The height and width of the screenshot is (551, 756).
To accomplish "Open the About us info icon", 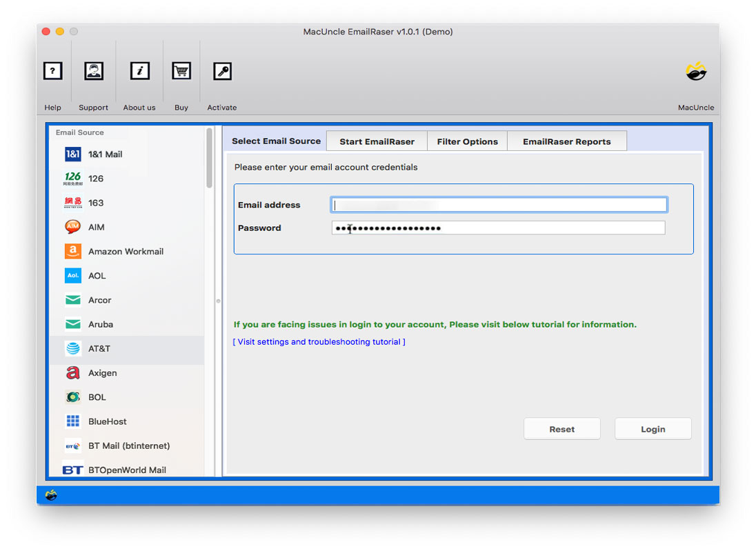I will pyautogui.click(x=140, y=71).
